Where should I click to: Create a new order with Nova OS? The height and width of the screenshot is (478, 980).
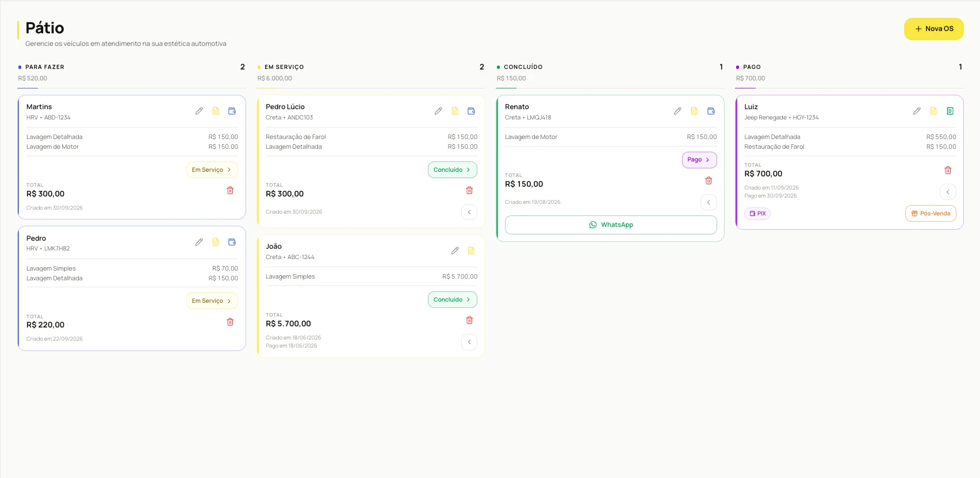934,29
